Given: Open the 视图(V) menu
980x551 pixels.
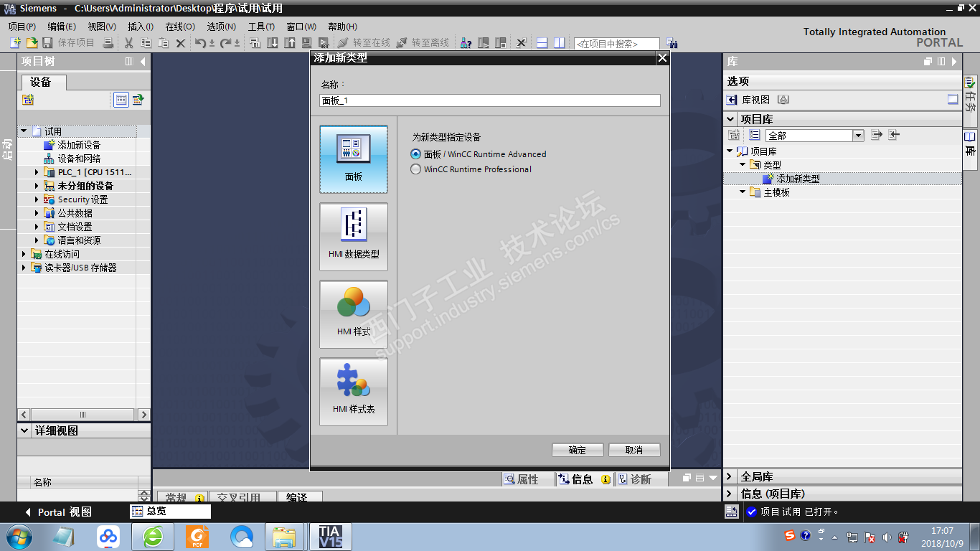Looking at the screenshot, I should pos(102,27).
